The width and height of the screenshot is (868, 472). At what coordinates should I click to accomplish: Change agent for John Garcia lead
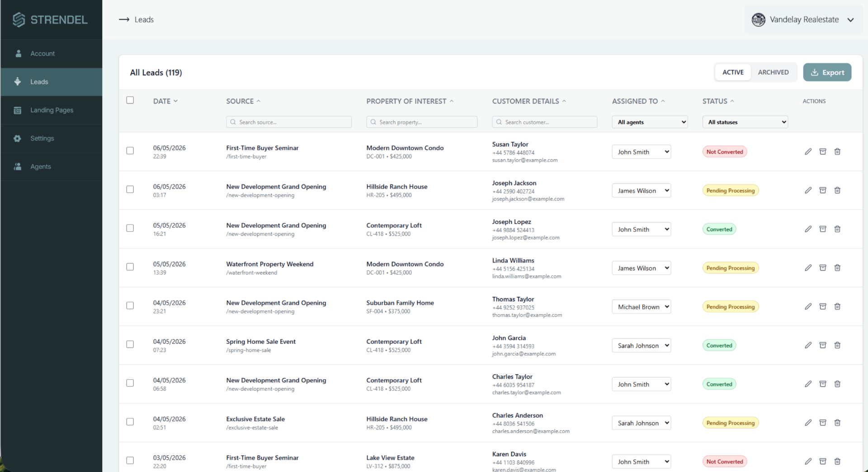[641, 346]
